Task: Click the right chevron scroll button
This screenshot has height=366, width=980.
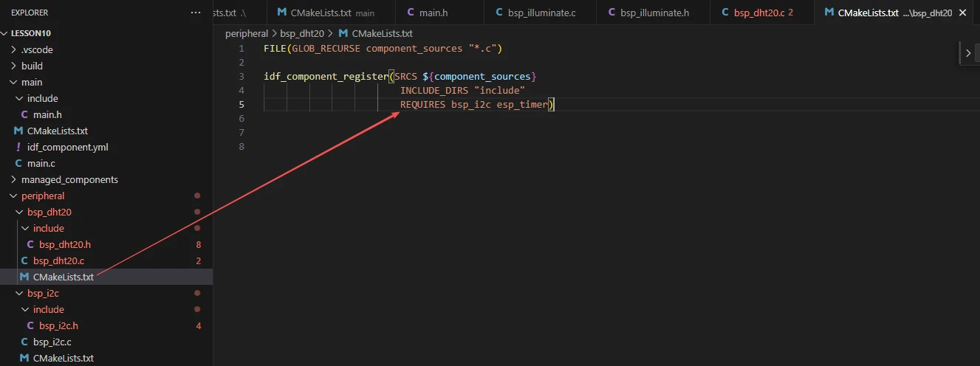Action: coord(967,52)
